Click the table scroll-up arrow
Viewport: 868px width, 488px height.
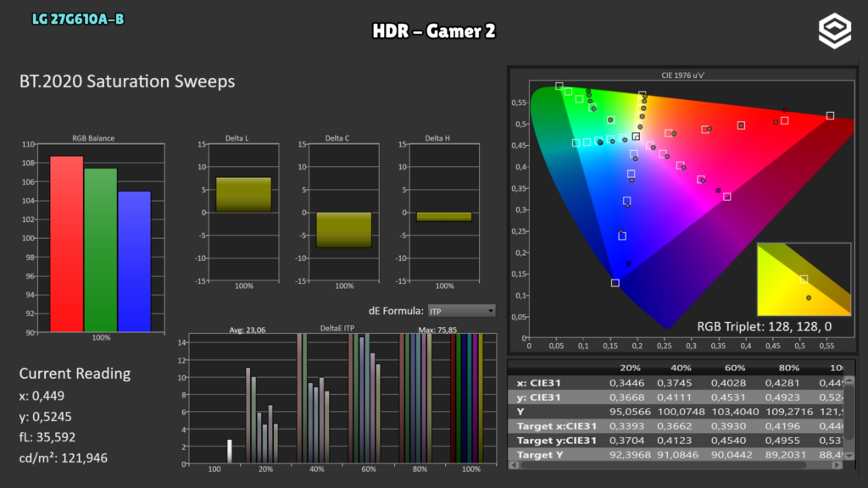click(x=849, y=380)
